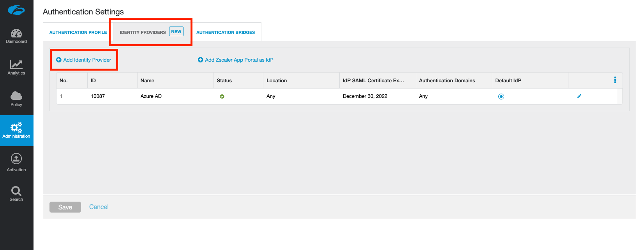Open the table column options menu
Viewport: 644px width, 250px height.
click(615, 80)
